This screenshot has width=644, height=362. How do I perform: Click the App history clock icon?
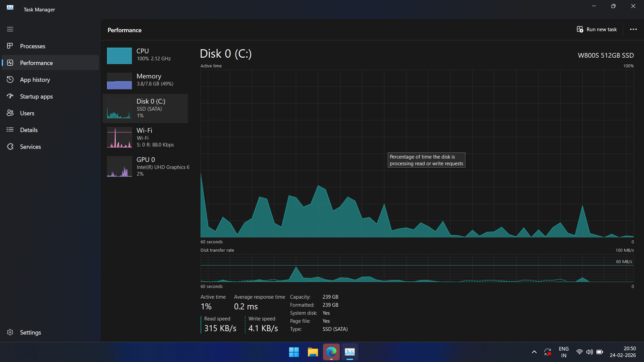[10, 79]
